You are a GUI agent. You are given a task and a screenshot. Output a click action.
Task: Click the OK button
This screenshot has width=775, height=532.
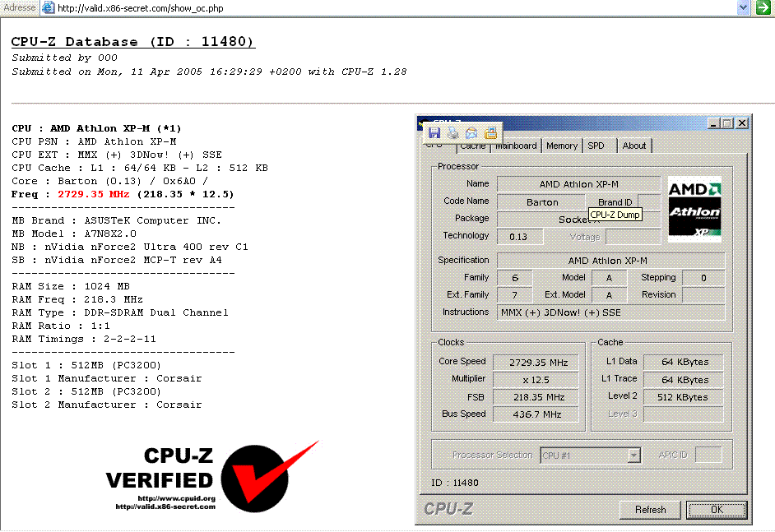pyautogui.click(x=717, y=509)
